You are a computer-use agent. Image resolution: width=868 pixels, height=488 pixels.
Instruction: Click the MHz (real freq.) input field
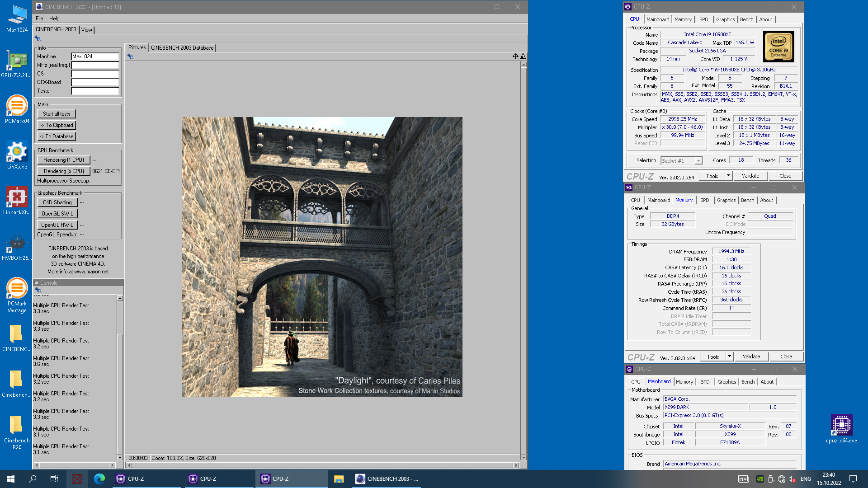95,65
